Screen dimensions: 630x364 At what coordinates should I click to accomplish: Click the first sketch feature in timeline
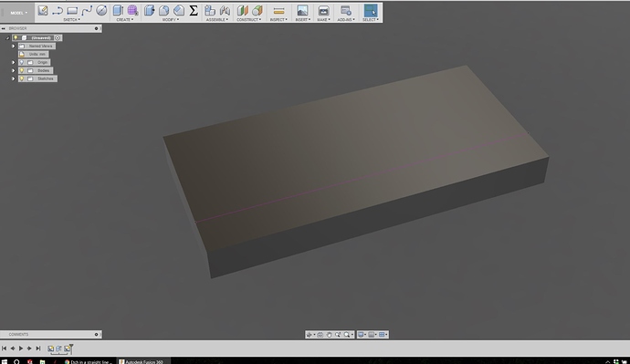(x=50, y=348)
